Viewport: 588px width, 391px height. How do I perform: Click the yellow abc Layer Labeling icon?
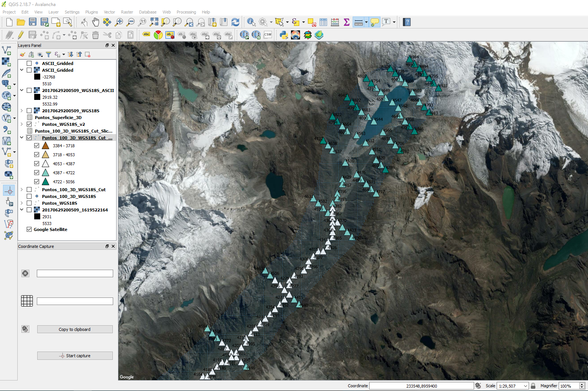146,35
